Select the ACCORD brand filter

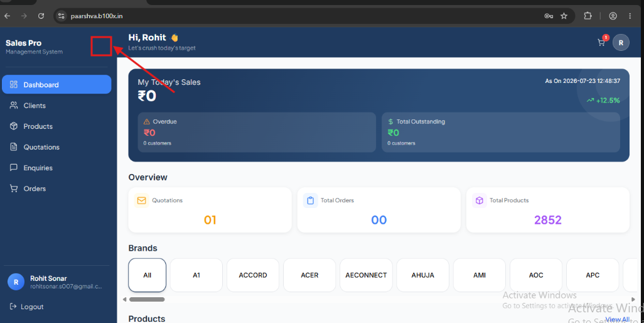(x=253, y=275)
